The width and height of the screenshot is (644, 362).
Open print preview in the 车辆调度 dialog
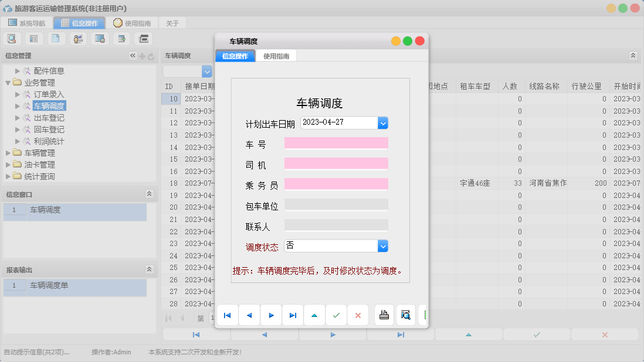coord(405,315)
